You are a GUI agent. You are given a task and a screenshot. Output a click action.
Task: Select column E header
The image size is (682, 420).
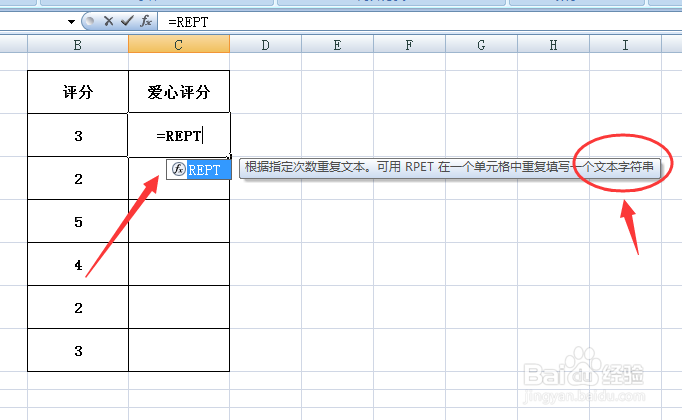(x=337, y=45)
